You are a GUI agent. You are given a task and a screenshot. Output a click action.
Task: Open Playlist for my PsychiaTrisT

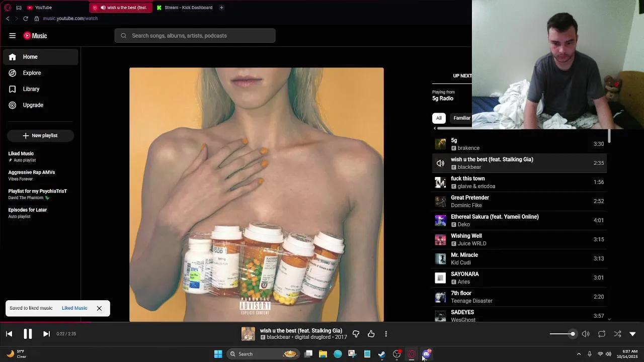click(x=40, y=194)
